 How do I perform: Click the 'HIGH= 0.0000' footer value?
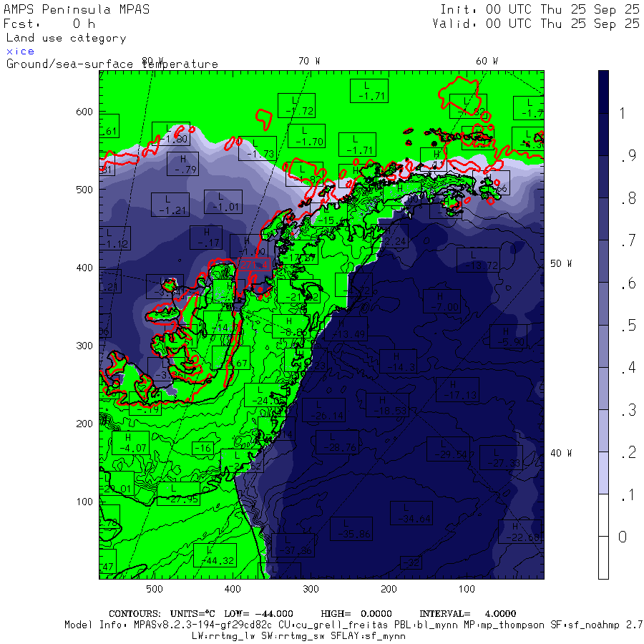click(x=356, y=614)
